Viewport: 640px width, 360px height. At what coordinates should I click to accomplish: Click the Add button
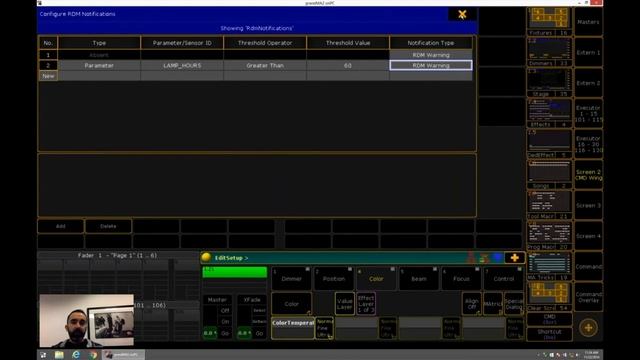pos(60,226)
